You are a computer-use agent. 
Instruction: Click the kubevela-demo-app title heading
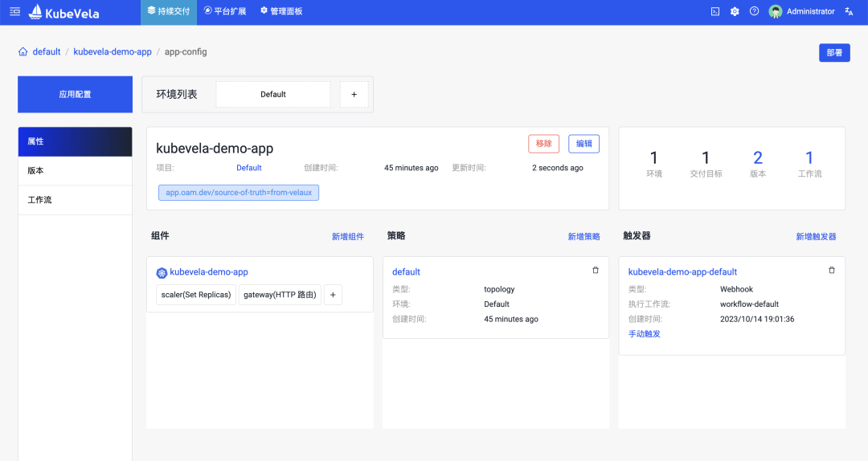tap(215, 149)
